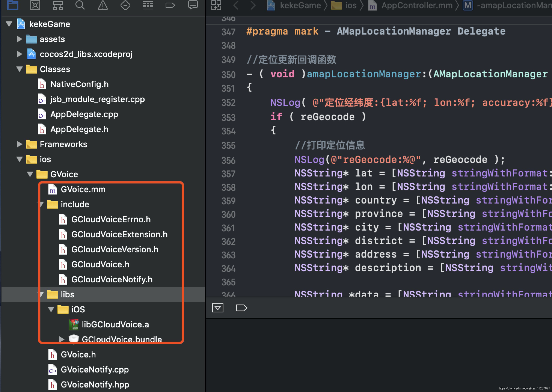
Task: Open jsb_module_register.cpp
Action: coord(97,99)
